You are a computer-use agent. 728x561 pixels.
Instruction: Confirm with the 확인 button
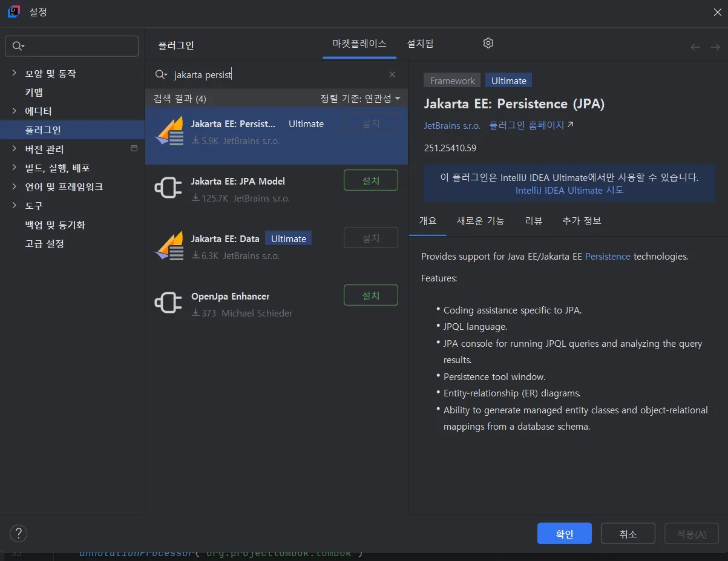tap(565, 534)
